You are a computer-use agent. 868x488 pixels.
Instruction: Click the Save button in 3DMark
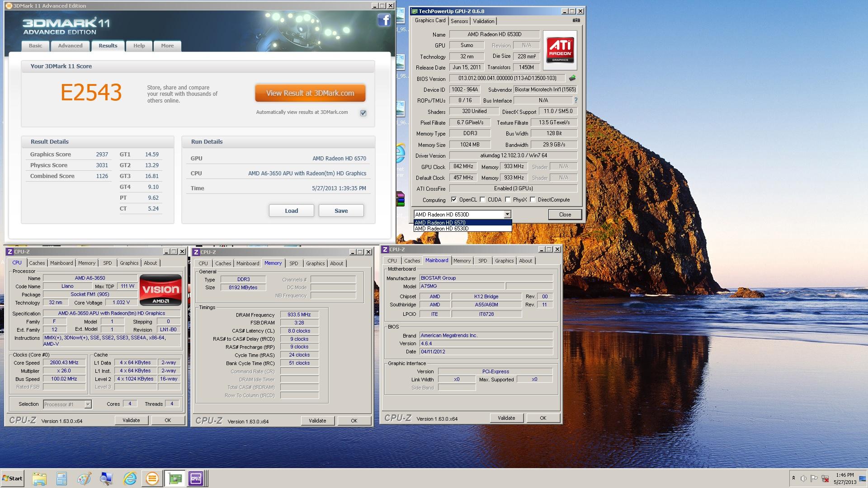pos(341,211)
